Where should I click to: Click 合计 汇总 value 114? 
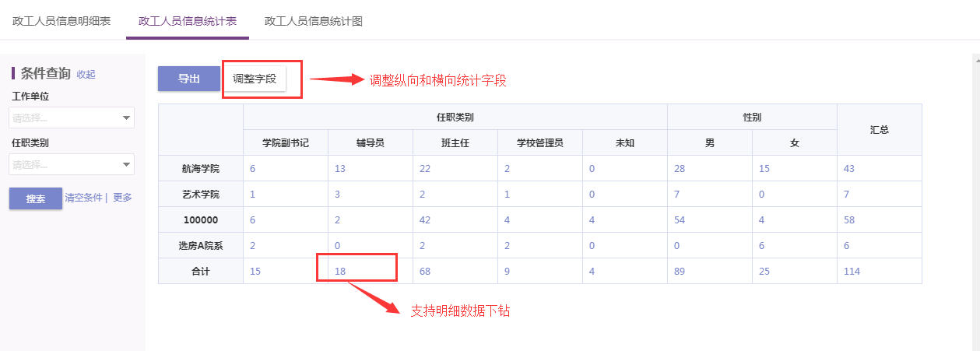(x=852, y=272)
